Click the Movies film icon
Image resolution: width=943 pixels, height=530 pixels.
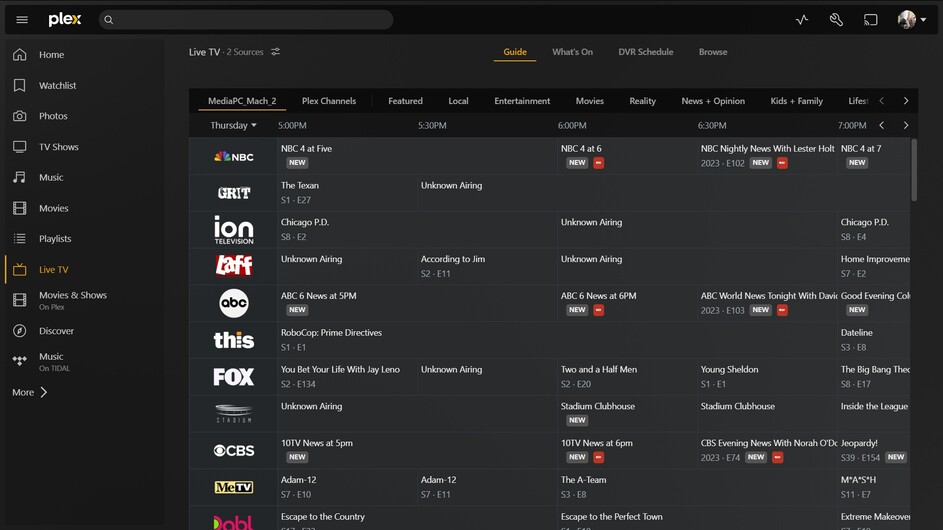[x=20, y=208]
